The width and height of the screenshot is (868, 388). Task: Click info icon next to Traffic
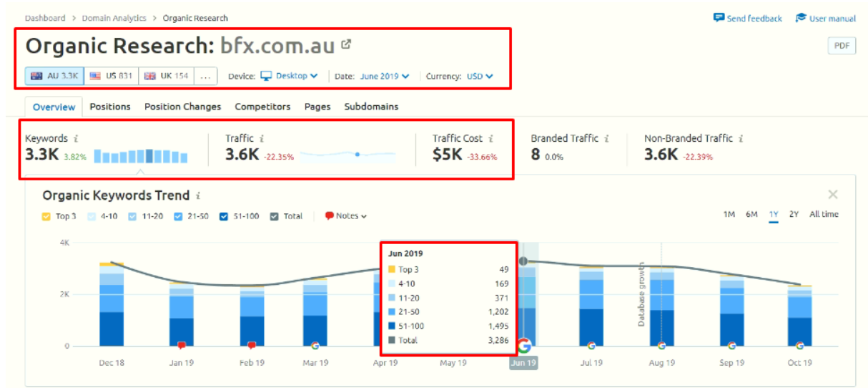[x=262, y=139]
